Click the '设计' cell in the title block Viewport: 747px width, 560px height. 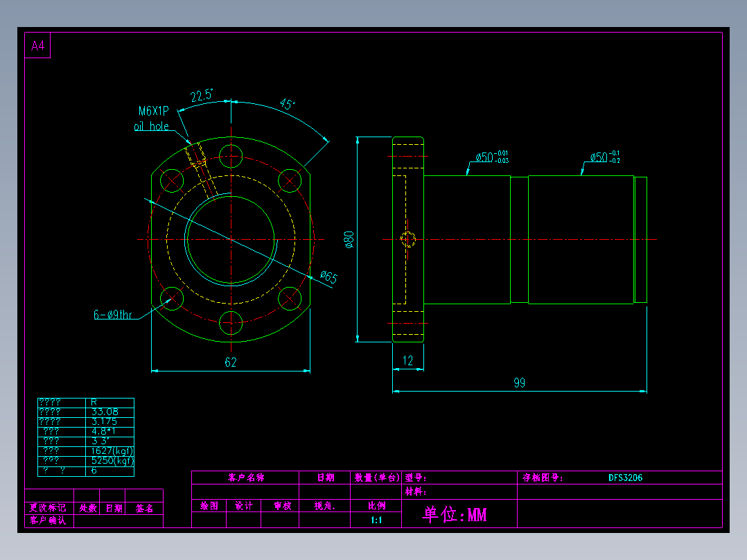coord(244,506)
